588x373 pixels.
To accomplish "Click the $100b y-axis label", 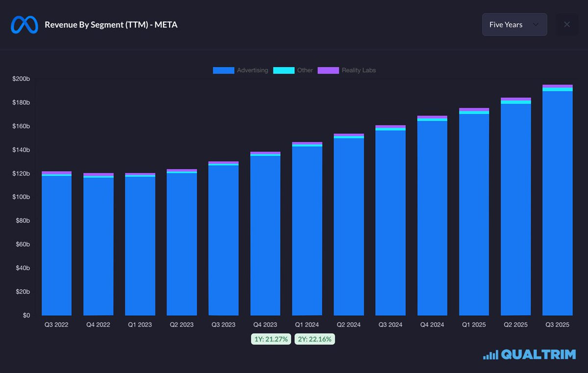I will pyautogui.click(x=21, y=197).
